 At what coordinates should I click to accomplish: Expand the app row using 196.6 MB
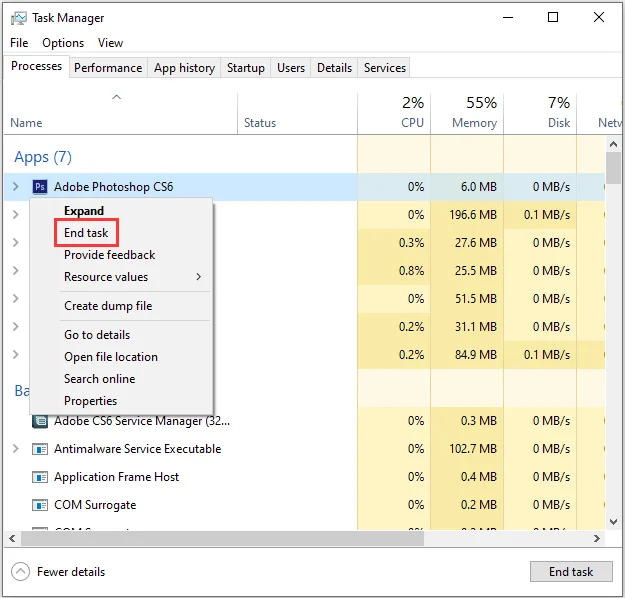tap(16, 214)
